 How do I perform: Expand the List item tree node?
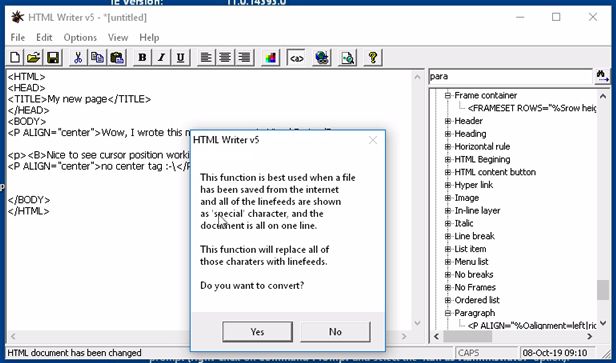click(x=447, y=249)
